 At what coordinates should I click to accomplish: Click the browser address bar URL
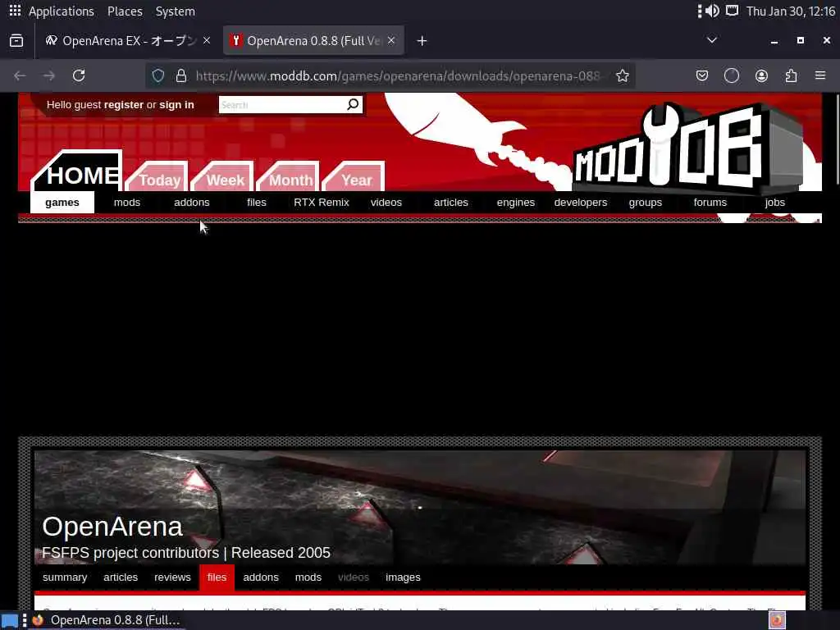point(398,76)
